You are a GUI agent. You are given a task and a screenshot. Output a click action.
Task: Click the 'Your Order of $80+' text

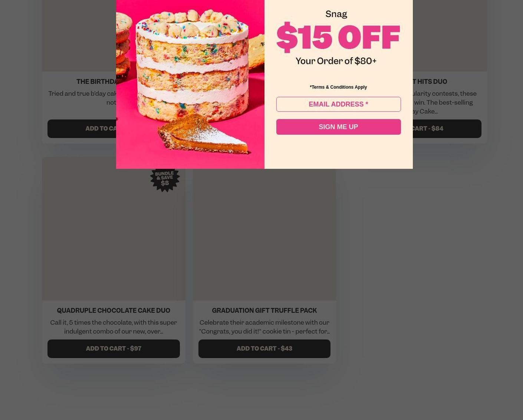336,61
